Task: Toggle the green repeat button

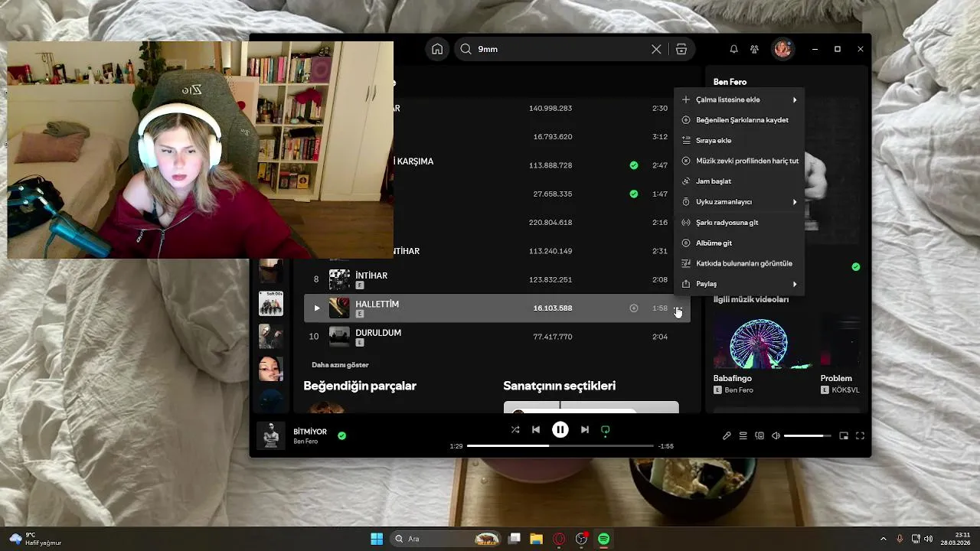Action: tap(606, 430)
